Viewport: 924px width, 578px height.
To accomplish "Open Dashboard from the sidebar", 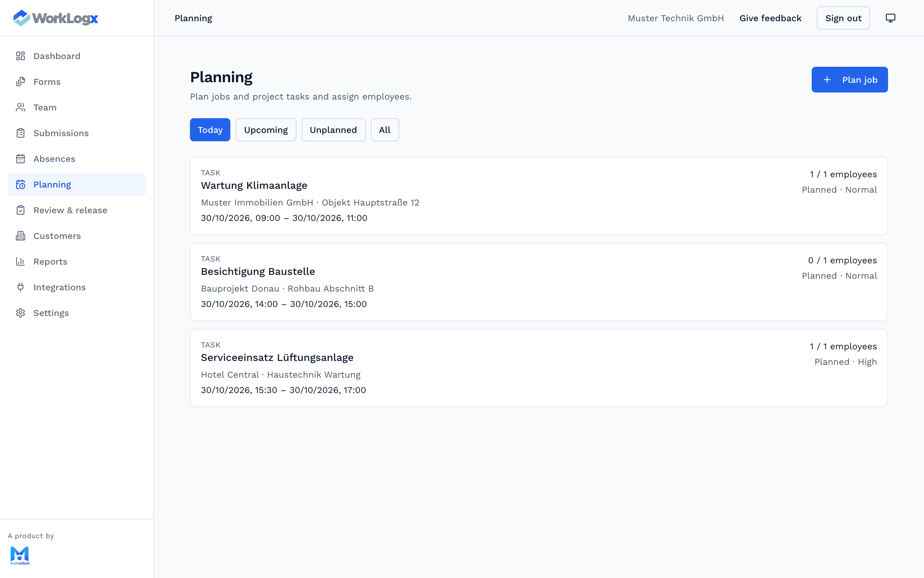I will [76, 56].
